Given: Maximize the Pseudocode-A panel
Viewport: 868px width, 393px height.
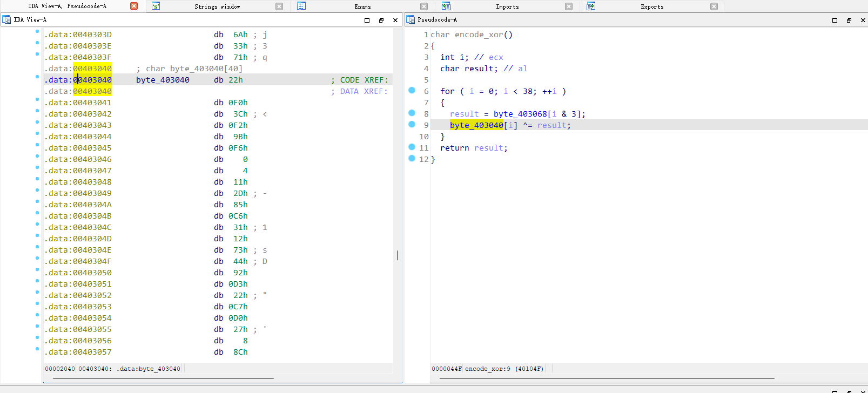Looking at the screenshot, I should (x=835, y=20).
